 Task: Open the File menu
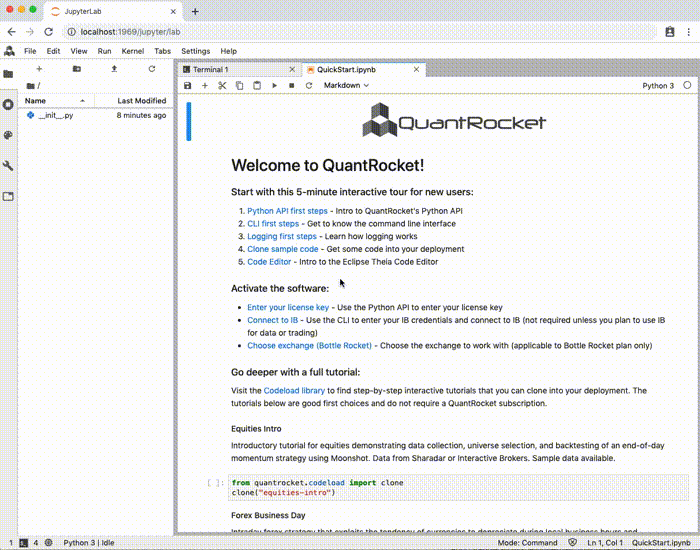30,51
